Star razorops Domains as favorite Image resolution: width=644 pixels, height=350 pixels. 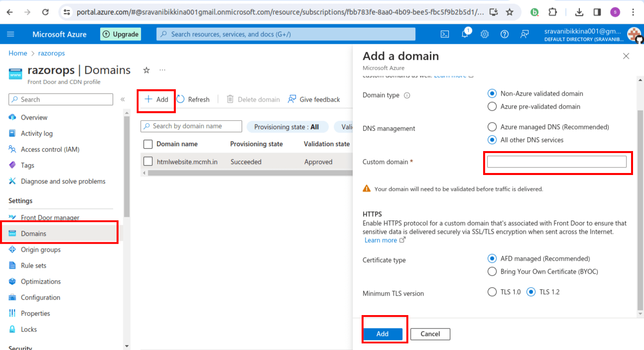pyautogui.click(x=146, y=70)
